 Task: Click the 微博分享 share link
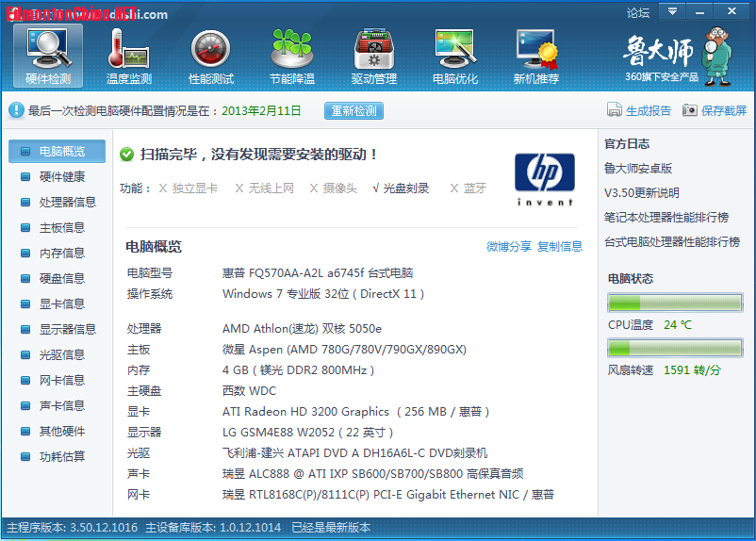509,247
